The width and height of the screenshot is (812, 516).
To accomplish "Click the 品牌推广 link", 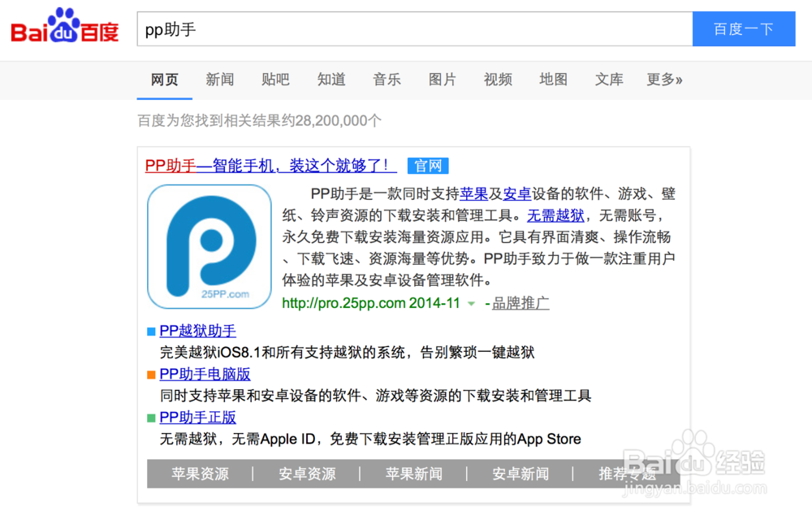I will point(520,303).
